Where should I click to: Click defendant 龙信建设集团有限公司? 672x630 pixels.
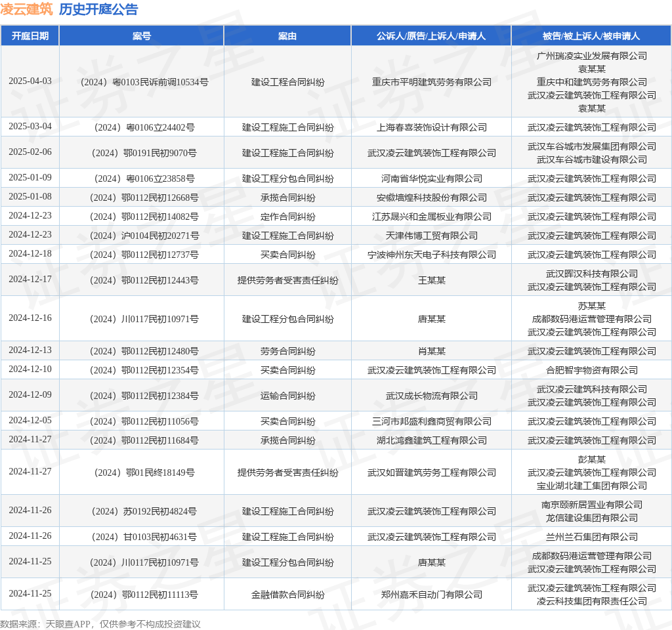[x=592, y=518]
